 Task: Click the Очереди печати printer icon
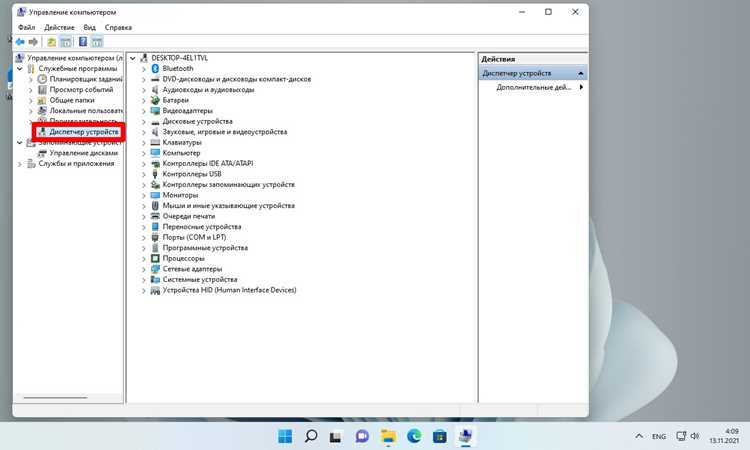tap(155, 216)
